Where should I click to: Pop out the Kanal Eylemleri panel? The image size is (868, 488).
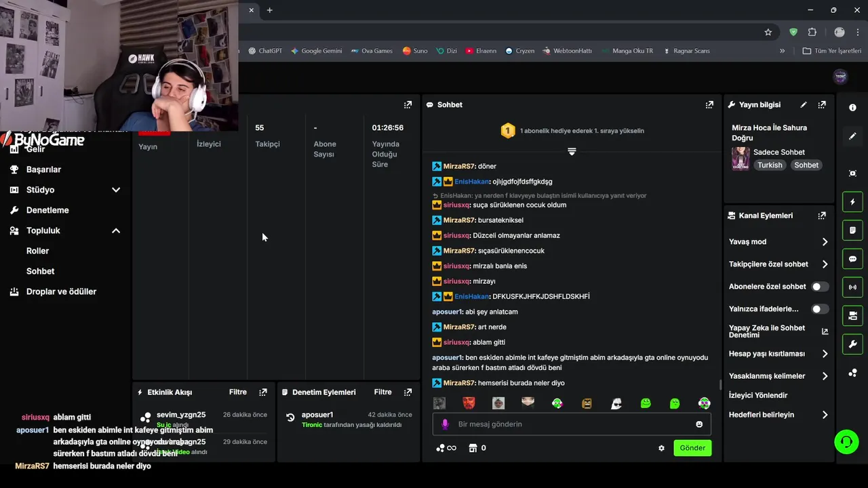click(822, 216)
